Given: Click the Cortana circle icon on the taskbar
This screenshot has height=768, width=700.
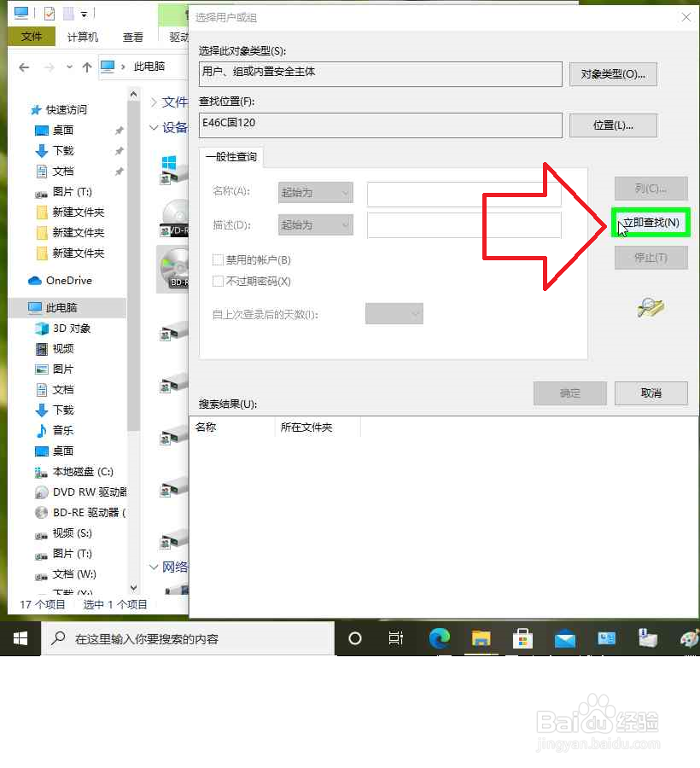Looking at the screenshot, I should pos(355,638).
